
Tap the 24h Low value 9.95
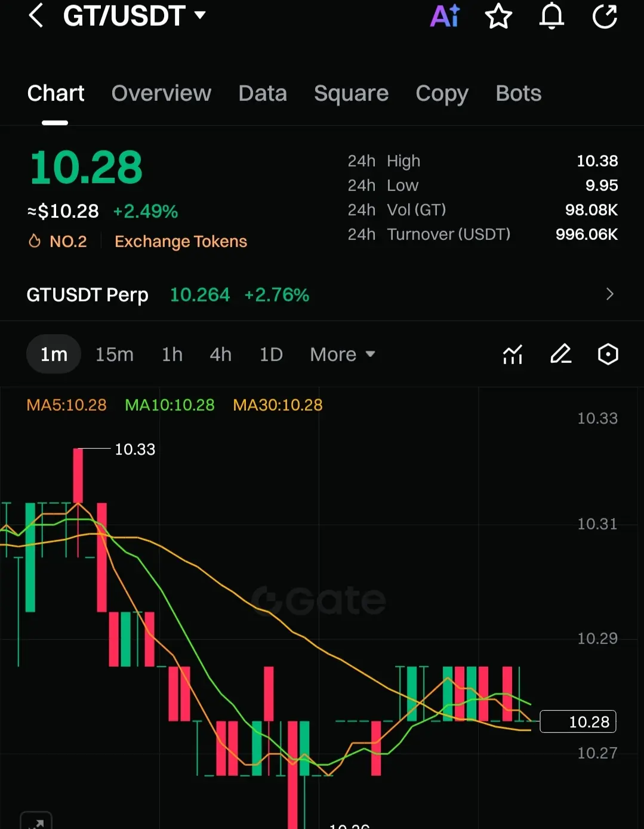coord(601,185)
